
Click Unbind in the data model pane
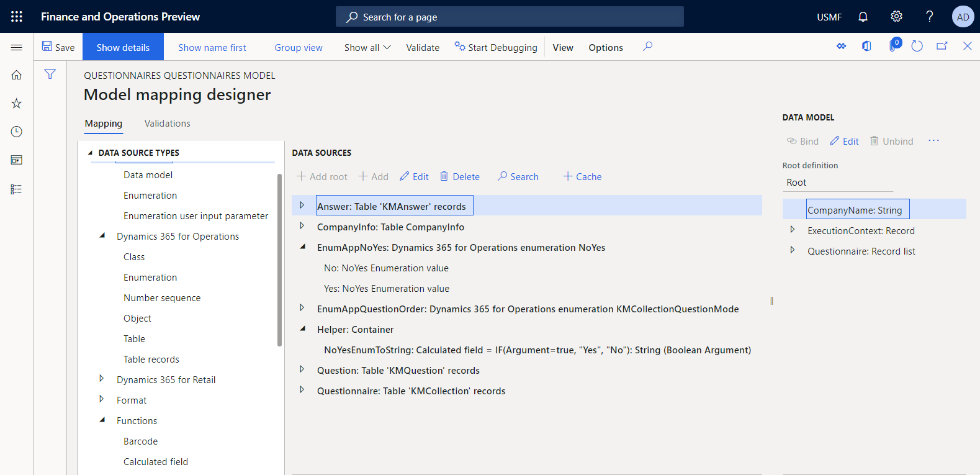tap(891, 141)
